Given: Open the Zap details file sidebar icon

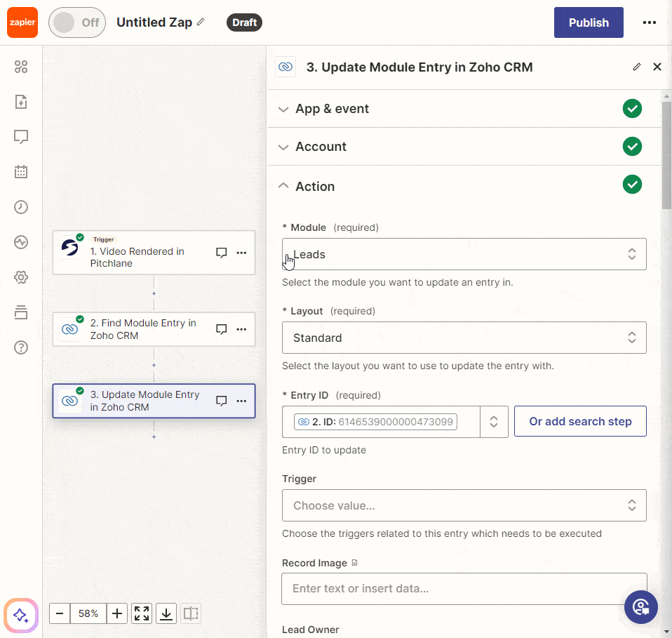Looking at the screenshot, I should point(21,102).
